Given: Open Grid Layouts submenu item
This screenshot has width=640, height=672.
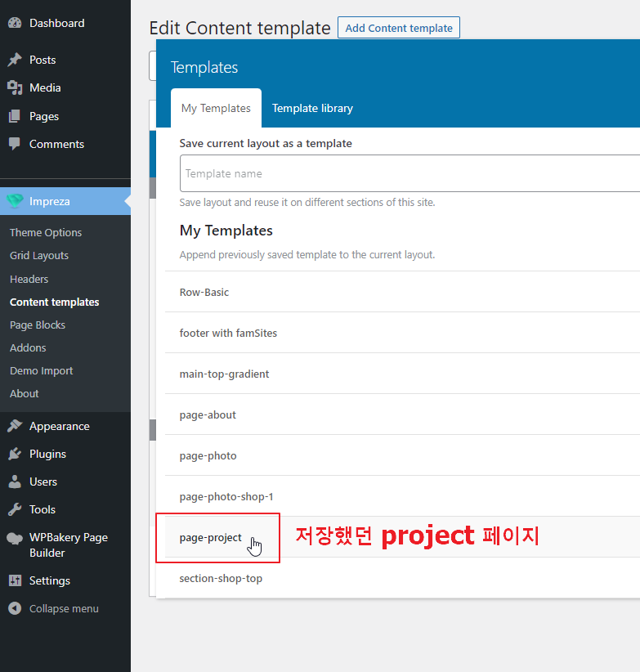Looking at the screenshot, I should 39,255.
